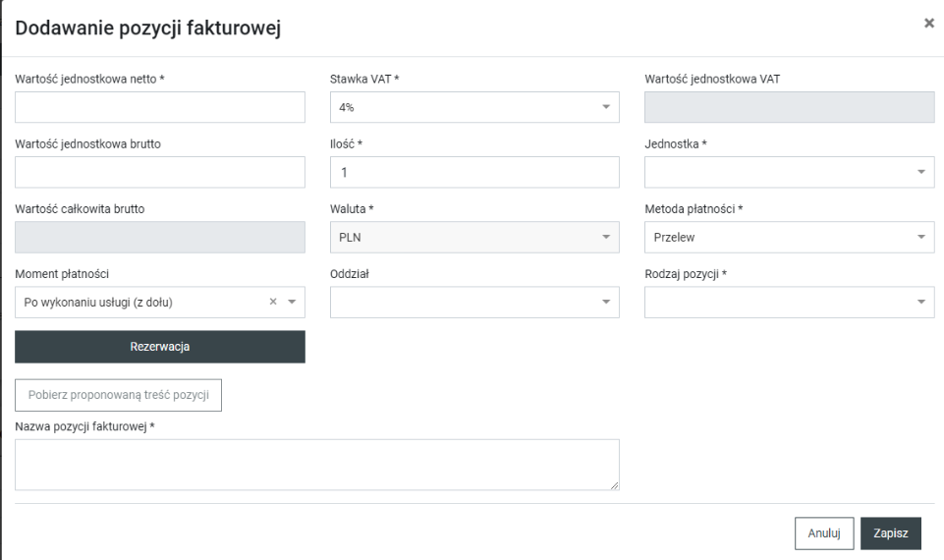Click the Nazwa pozycji fakturowej text area
The height and width of the screenshot is (560, 944).
click(316, 464)
